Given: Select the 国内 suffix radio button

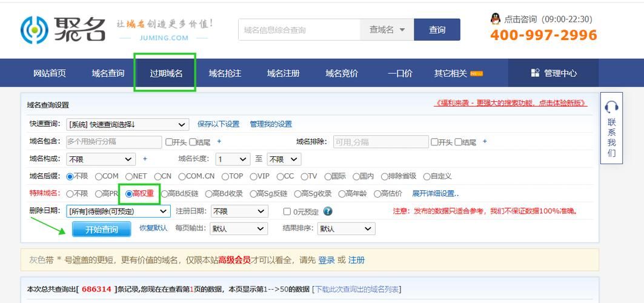Looking at the screenshot, I should click(356, 176).
